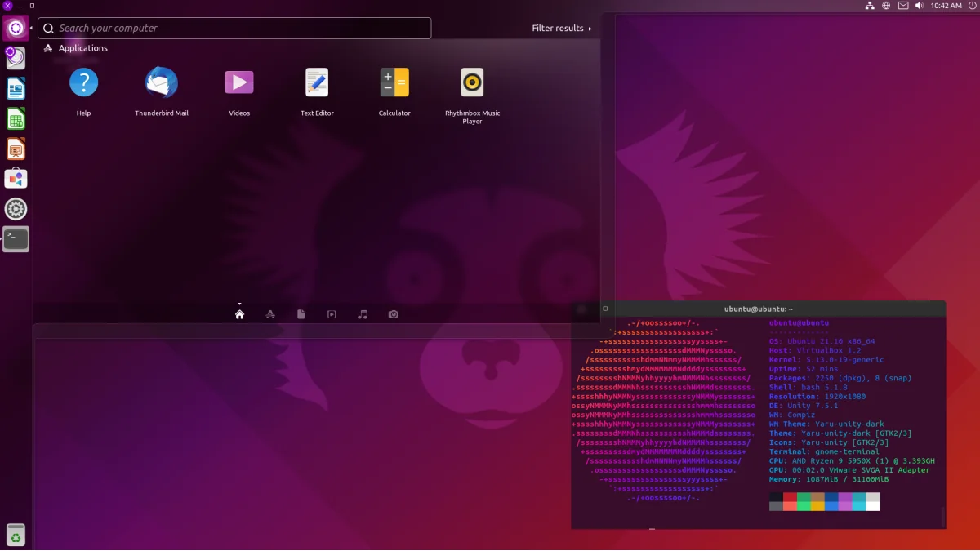Image resolution: width=980 pixels, height=551 pixels.
Task: Open the sound volume indicator menu
Action: tap(920, 6)
